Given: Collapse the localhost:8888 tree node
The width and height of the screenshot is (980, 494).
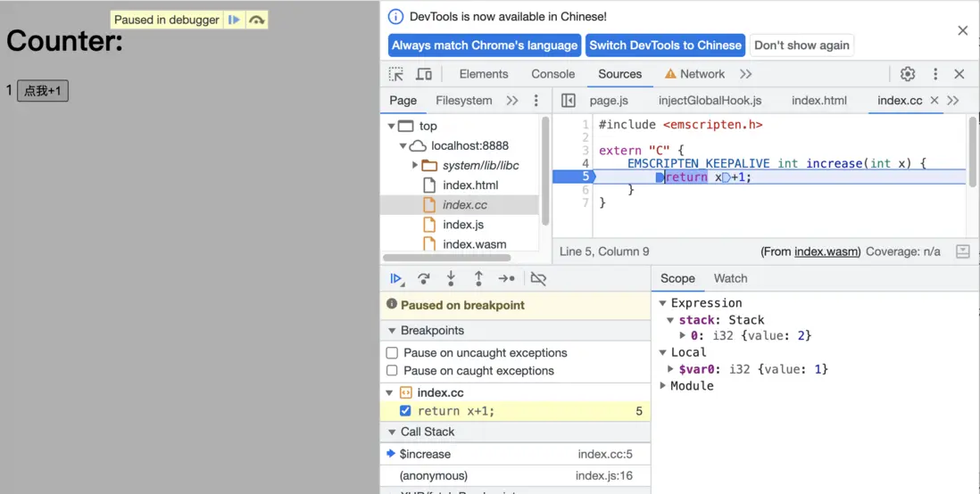Looking at the screenshot, I should [403, 146].
